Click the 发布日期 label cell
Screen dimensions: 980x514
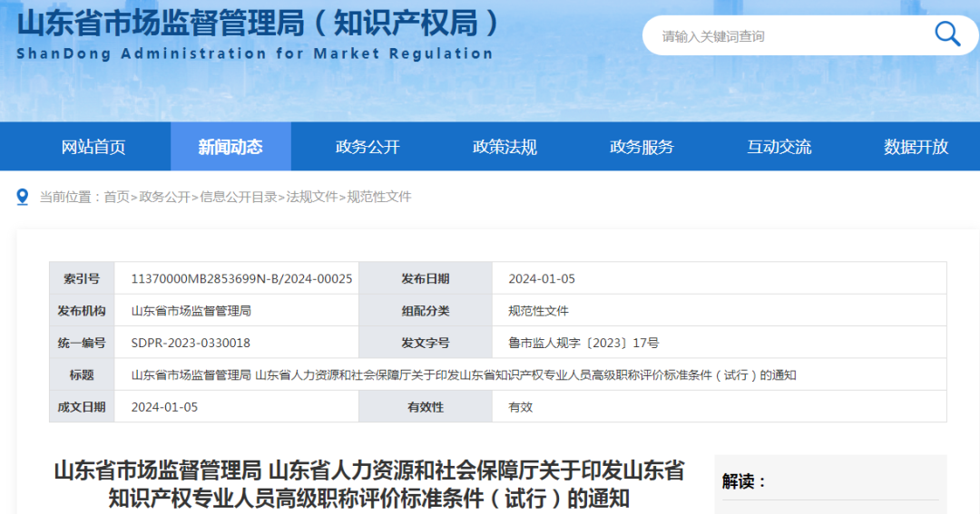pyautogui.click(x=426, y=278)
